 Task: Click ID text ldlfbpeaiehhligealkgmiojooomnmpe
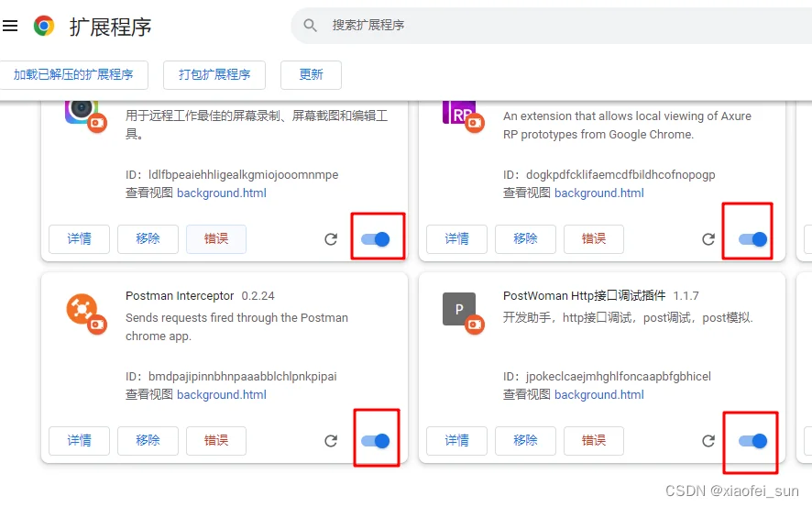tap(244, 174)
